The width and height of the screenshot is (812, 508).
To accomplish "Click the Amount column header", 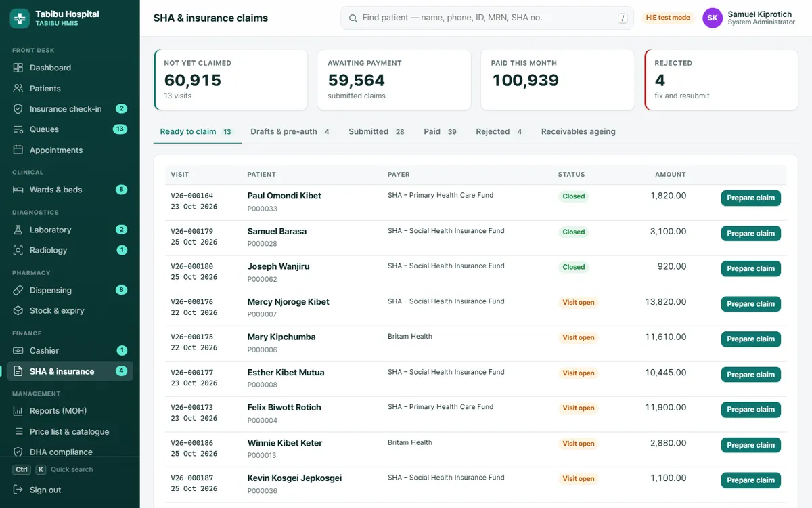I will click(671, 175).
